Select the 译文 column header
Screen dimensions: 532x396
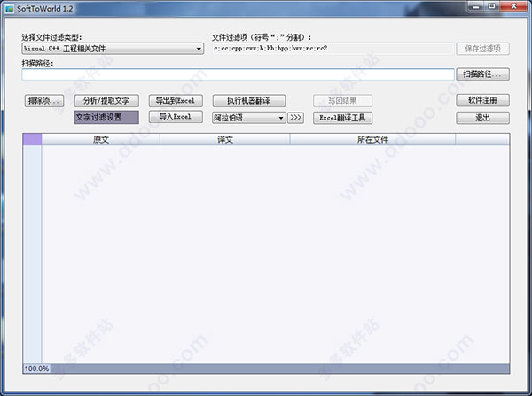225,139
